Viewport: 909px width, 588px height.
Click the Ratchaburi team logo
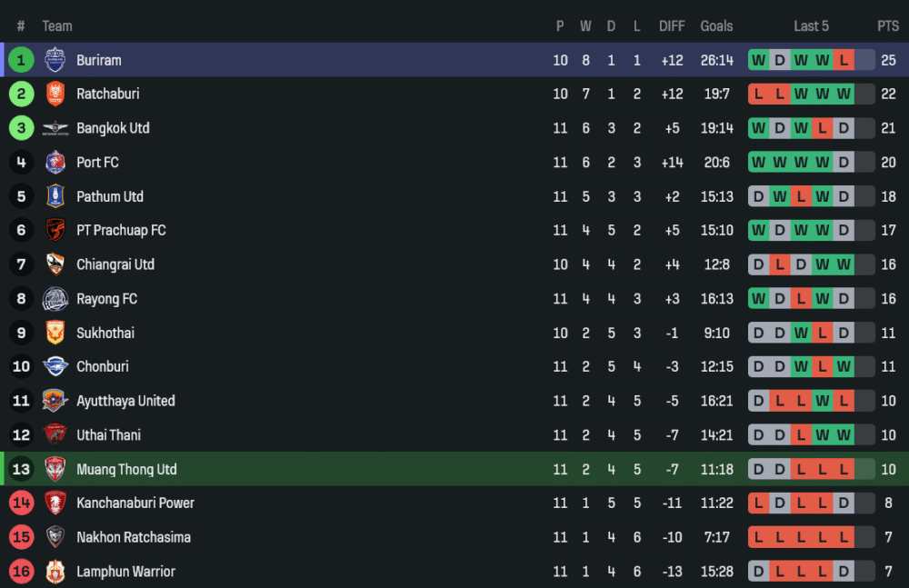[x=55, y=94]
